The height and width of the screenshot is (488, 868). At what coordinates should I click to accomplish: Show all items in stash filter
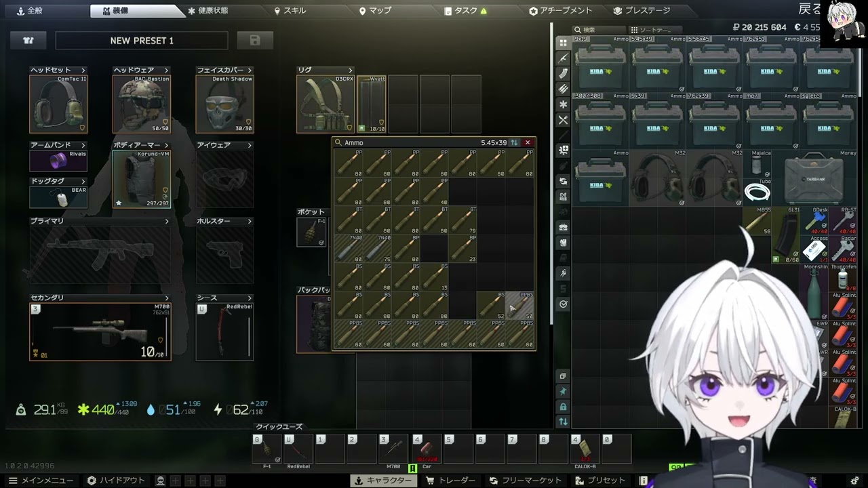click(x=563, y=43)
